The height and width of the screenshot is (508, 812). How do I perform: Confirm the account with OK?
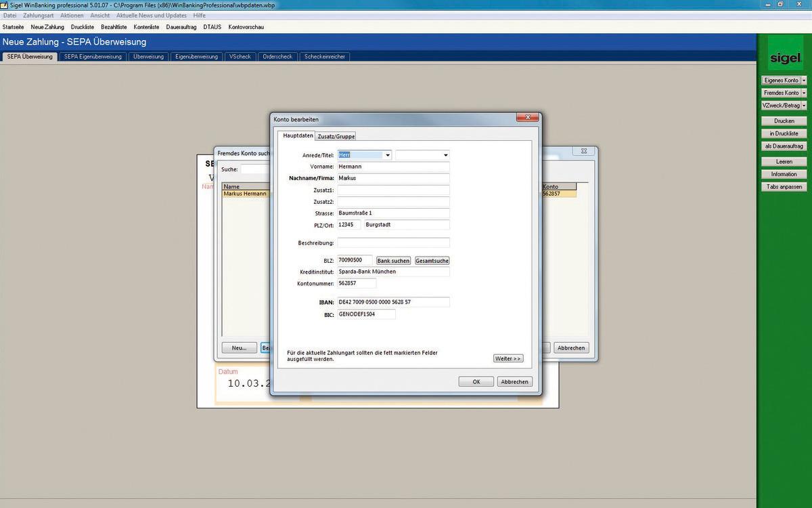476,381
